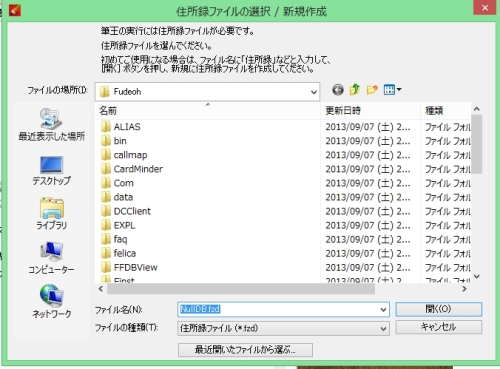Viewport: 500px width, 369px height.
Task: Click the date cell of the ALIAS row
Action: click(x=368, y=127)
